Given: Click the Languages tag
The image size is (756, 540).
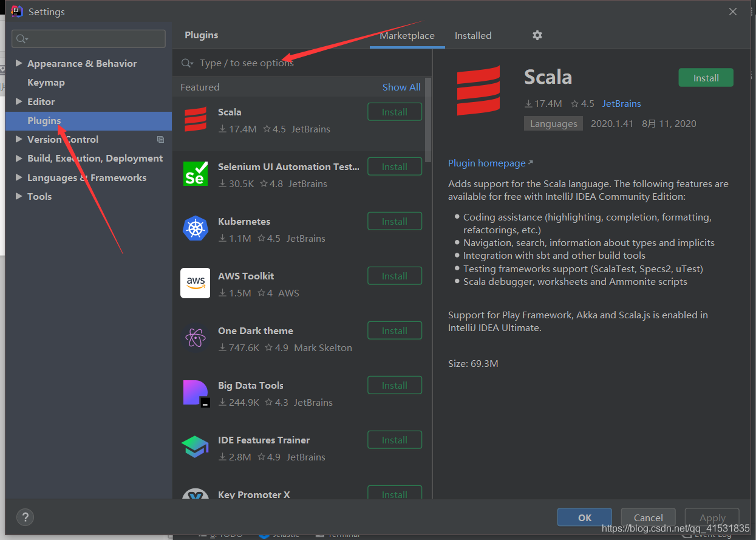Looking at the screenshot, I should pyautogui.click(x=554, y=124).
